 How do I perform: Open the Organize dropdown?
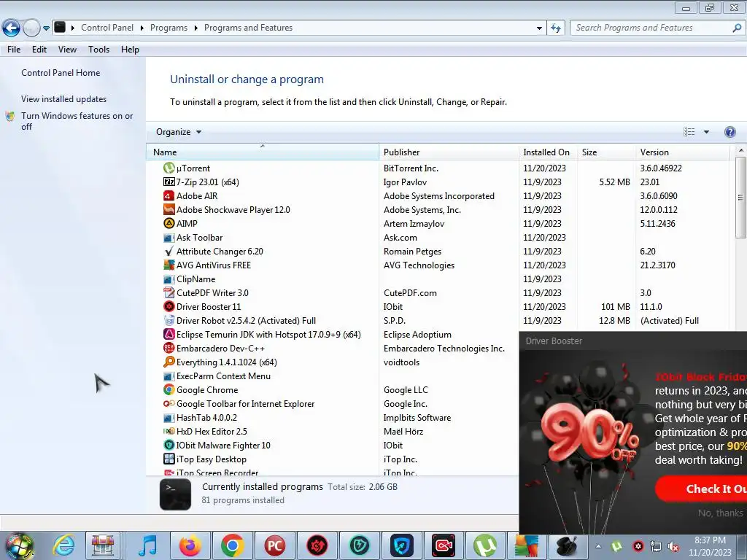179,132
